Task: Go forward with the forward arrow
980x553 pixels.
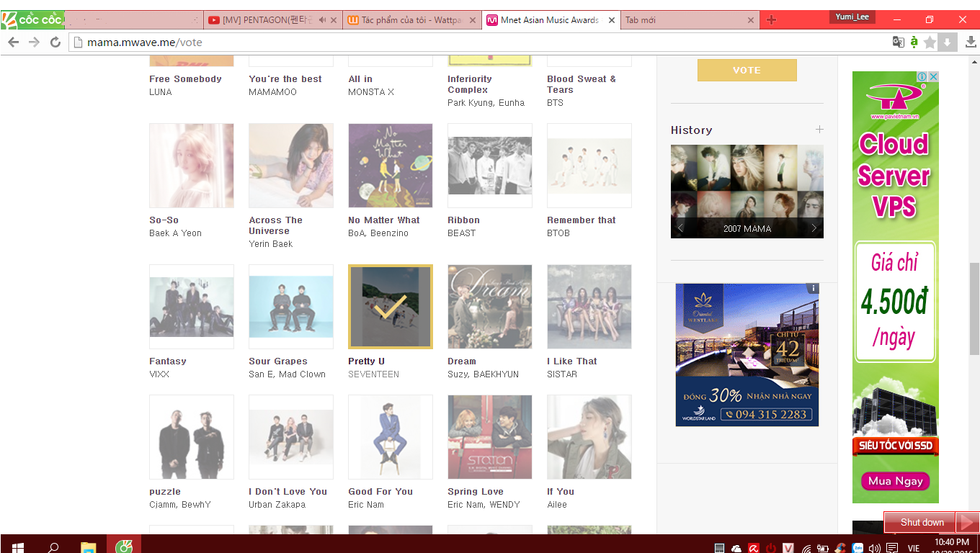Action: (x=34, y=42)
